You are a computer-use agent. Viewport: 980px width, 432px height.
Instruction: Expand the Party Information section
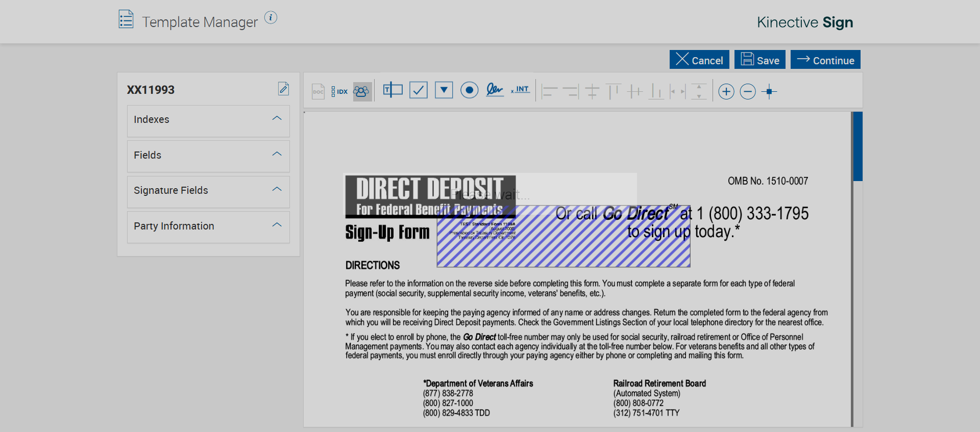coord(208,227)
